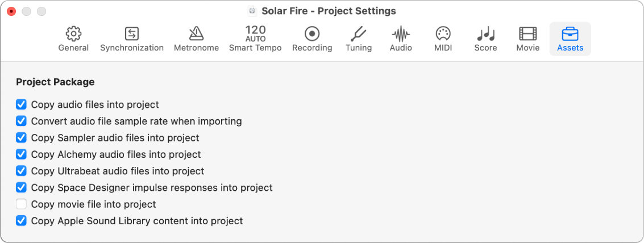Uncheck Copy Apple Sound Library content
Viewport: 644px width, 243px height.
coord(22,221)
